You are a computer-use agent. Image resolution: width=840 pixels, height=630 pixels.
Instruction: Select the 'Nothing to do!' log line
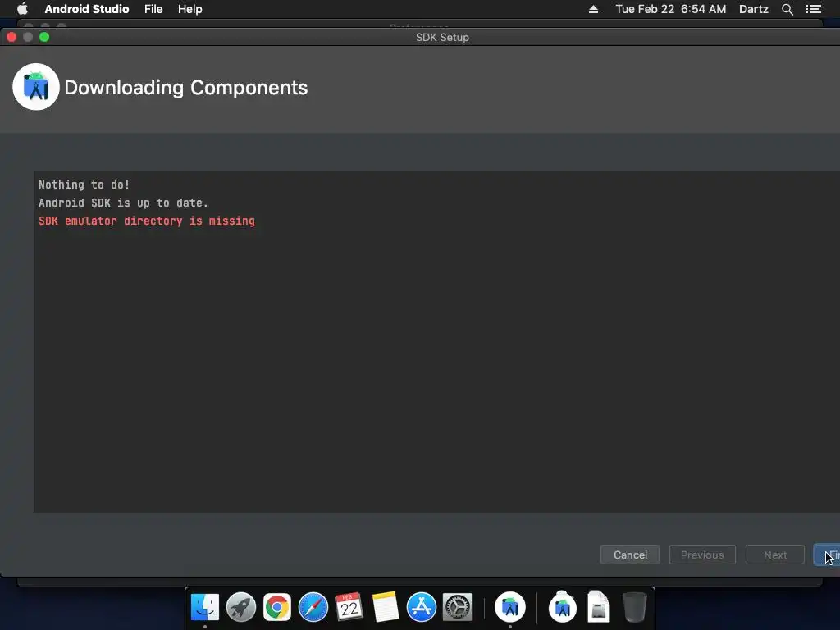[84, 185]
